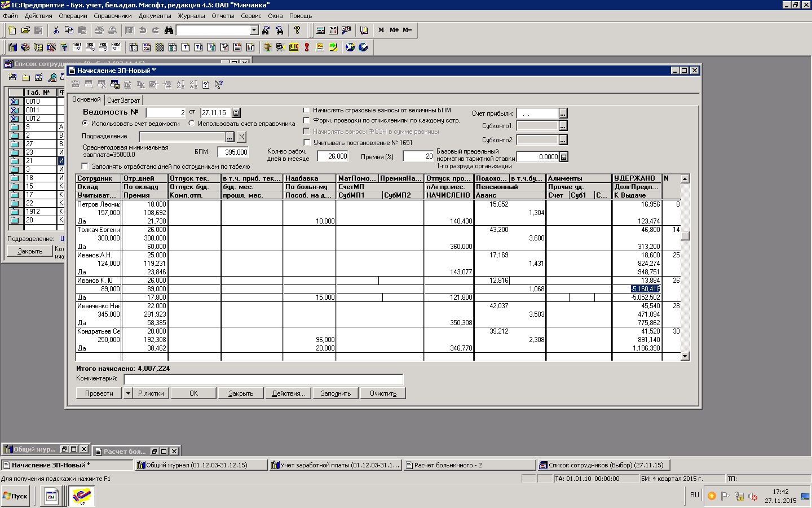
Task: Click the ПЛАТ payment order icon
Action: tap(77, 47)
